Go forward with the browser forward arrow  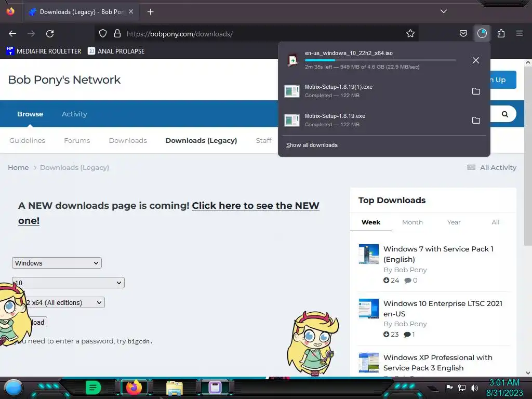[x=31, y=34]
